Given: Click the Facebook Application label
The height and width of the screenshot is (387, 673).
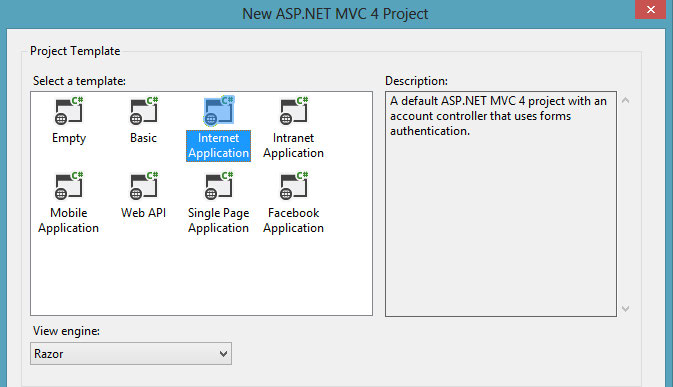Looking at the screenshot, I should (x=294, y=221).
